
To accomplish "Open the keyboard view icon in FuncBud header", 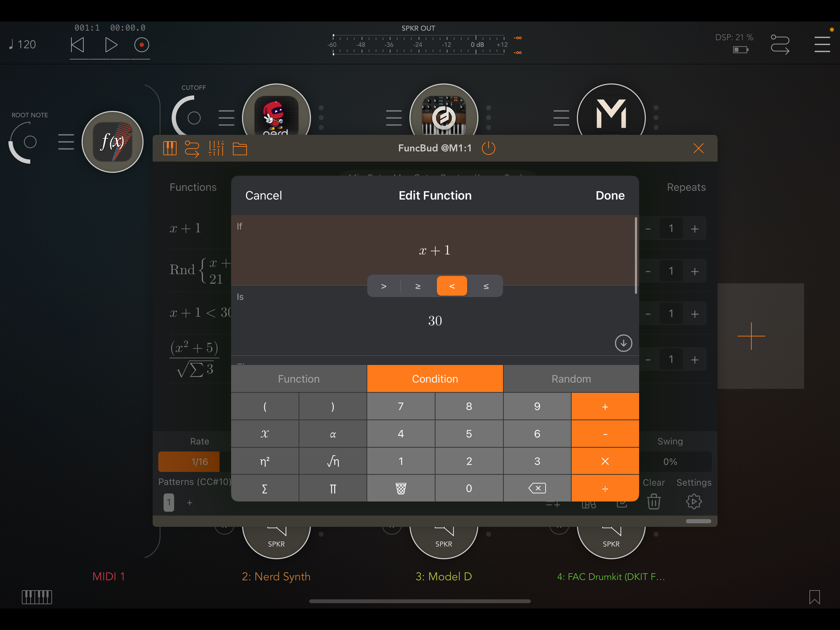I will coord(170,148).
